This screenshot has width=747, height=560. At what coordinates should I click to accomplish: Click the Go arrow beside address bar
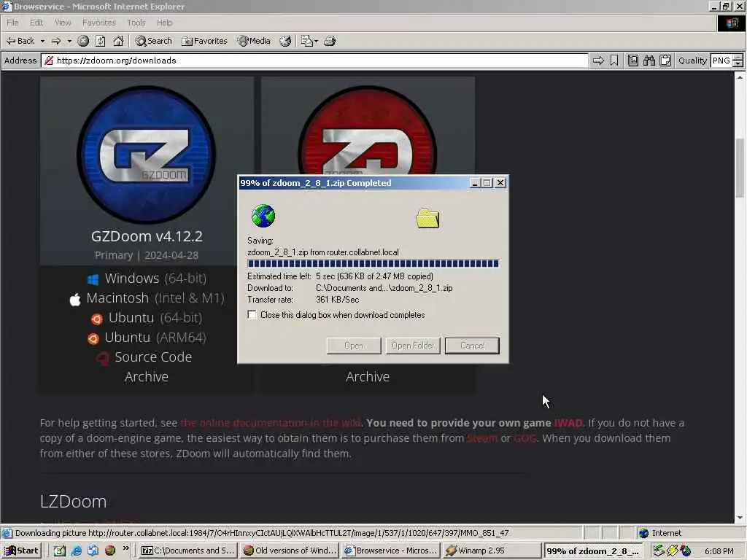pos(598,61)
